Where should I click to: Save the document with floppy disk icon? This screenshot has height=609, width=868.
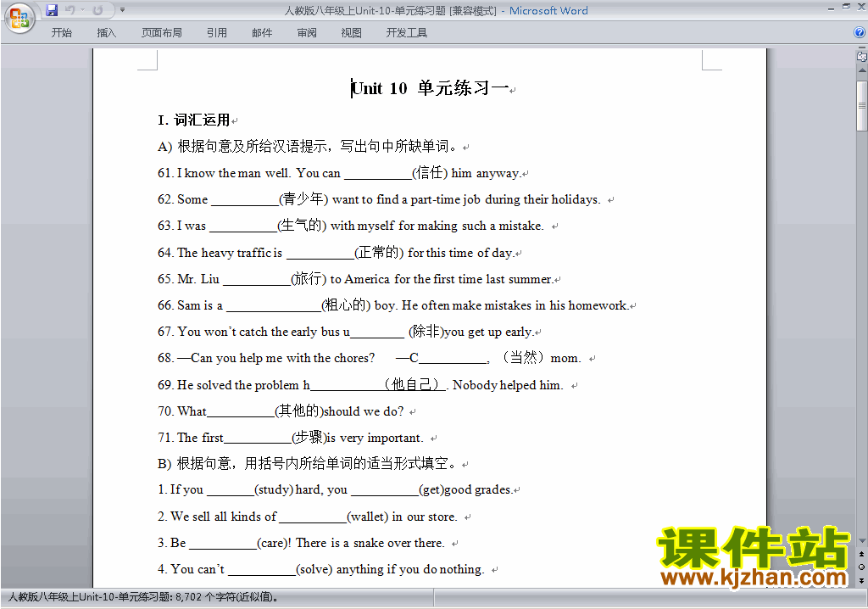pos(52,10)
